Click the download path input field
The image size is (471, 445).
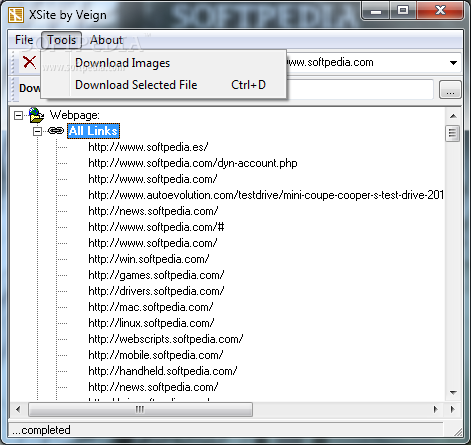[x=359, y=89]
